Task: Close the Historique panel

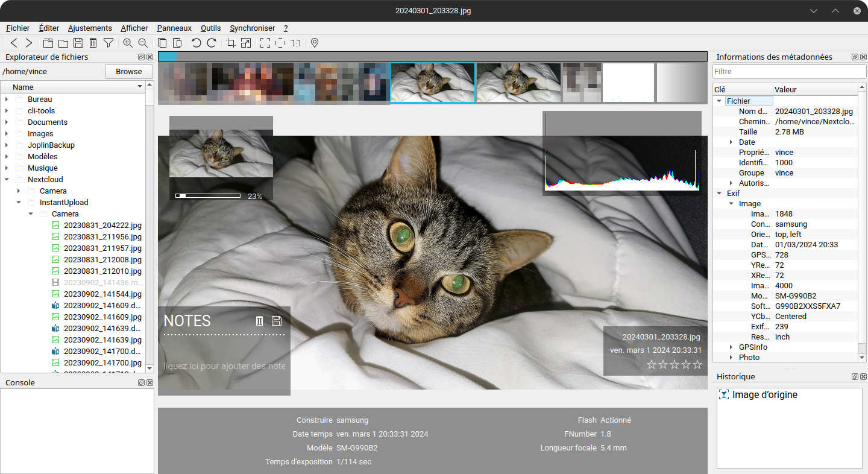Action: [863, 377]
